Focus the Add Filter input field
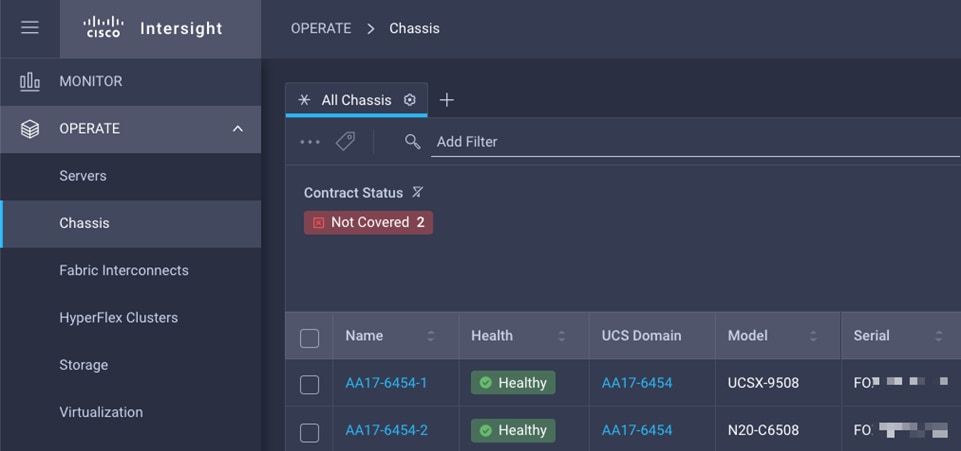This screenshot has height=451, width=961. click(x=695, y=142)
